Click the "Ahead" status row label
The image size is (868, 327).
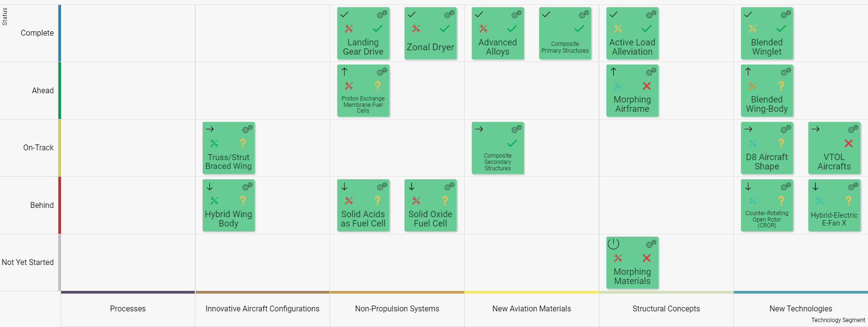(43, 91)
